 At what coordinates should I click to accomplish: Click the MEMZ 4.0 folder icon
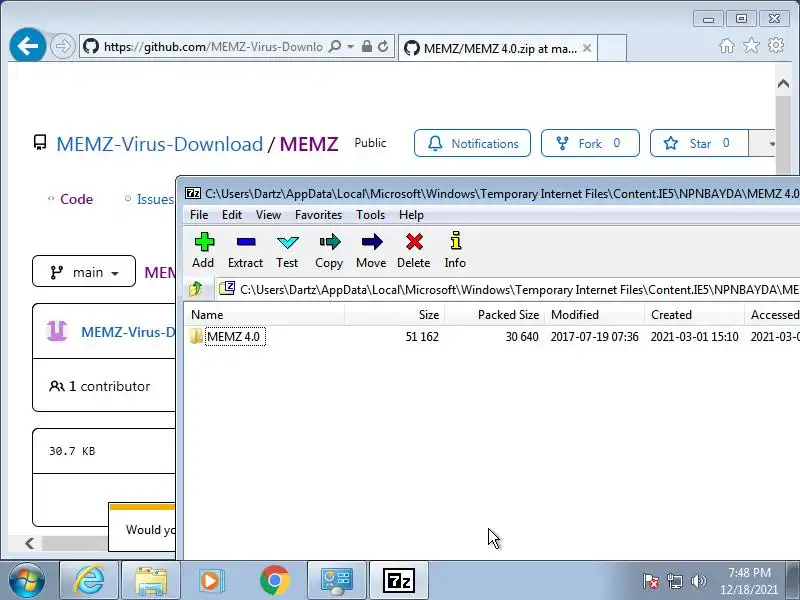(x=196, y=337)
